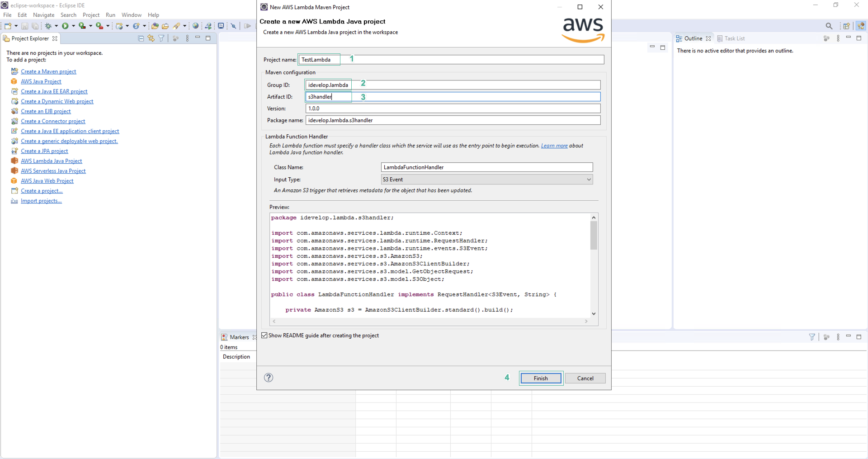Open the Navigate menu

(x=43, y=15)
